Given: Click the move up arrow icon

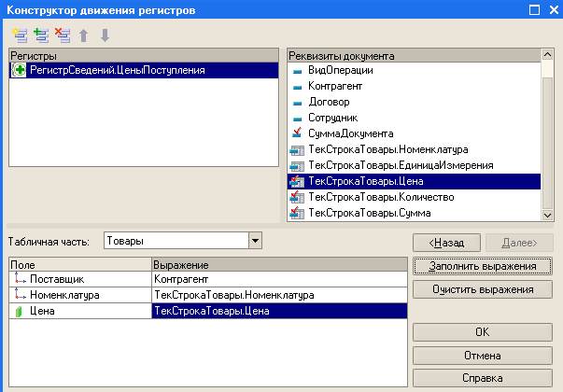Looking at the screenshot, I should coord(82,35).
